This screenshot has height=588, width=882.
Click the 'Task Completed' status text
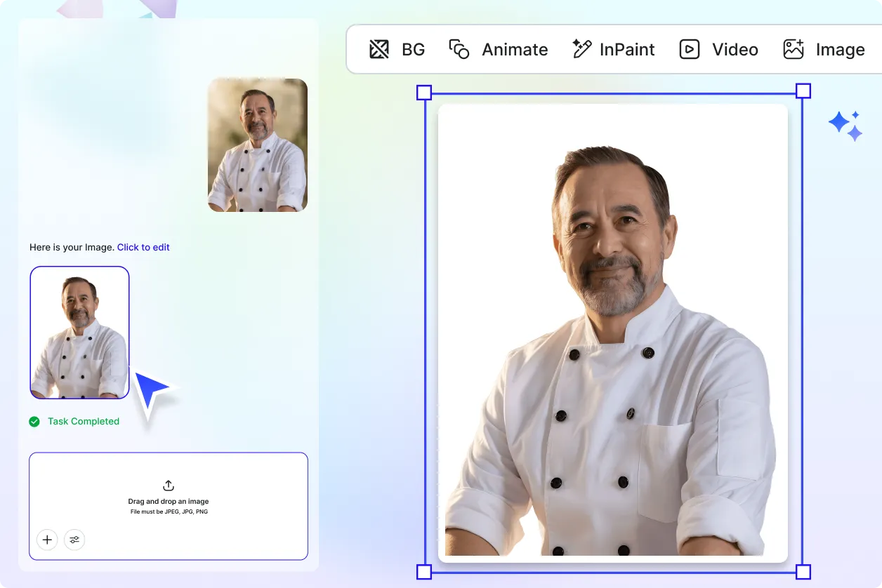point(84,422)
